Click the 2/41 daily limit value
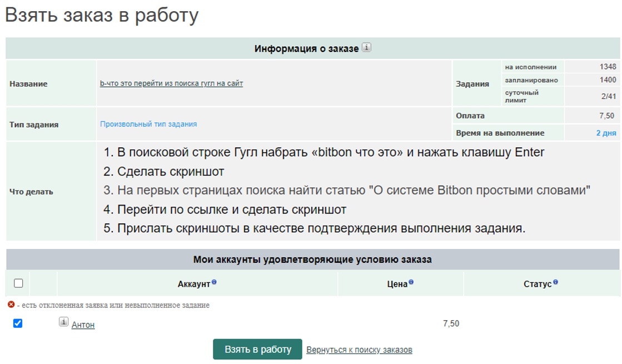Image resolution: width=622 pixels, height=364 pixels. pos(609,96)
